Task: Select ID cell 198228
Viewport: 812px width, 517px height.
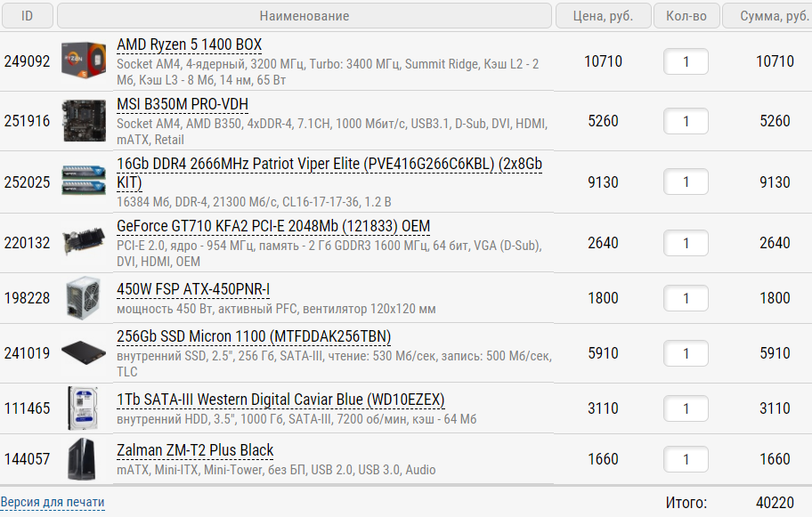Action: pos(27,298)
